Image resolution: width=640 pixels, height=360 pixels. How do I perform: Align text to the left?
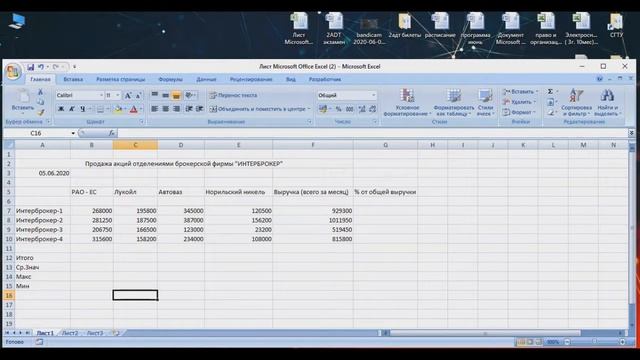[155, 109]
